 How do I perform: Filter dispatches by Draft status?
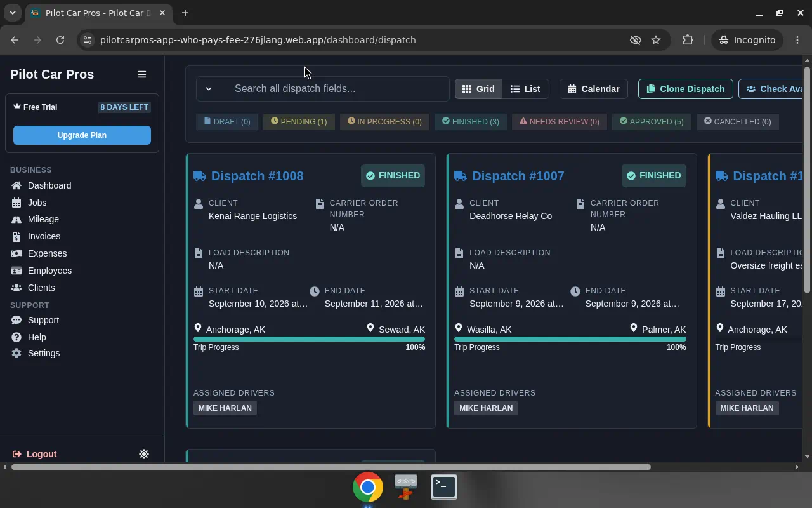pos(226,121)
